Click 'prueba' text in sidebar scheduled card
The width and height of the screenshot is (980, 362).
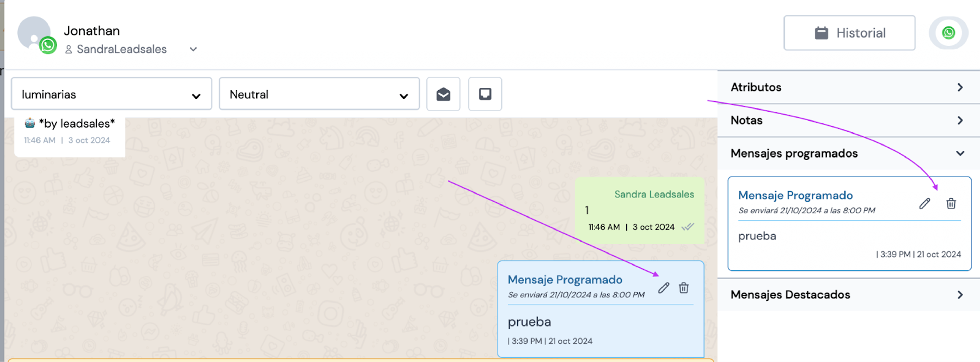tap(757, 236)
